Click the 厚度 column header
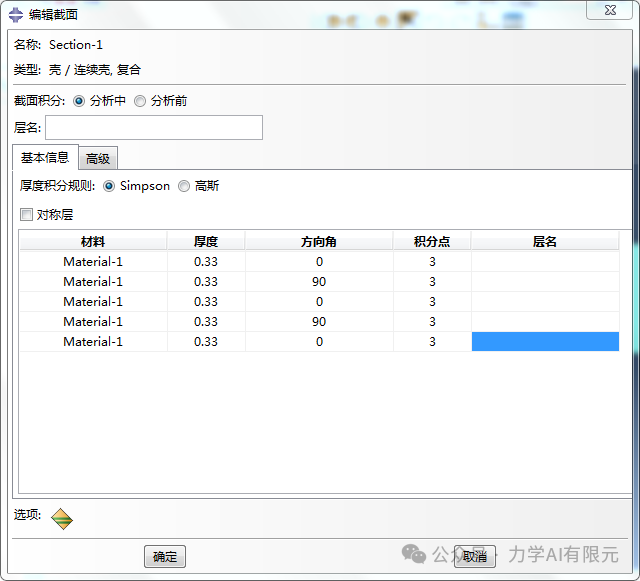640x581 pixels. tap(206, 241)
